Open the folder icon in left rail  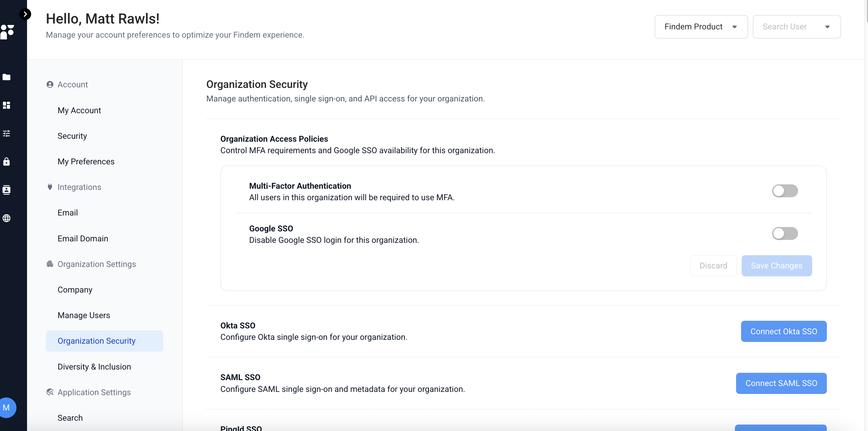6,77
